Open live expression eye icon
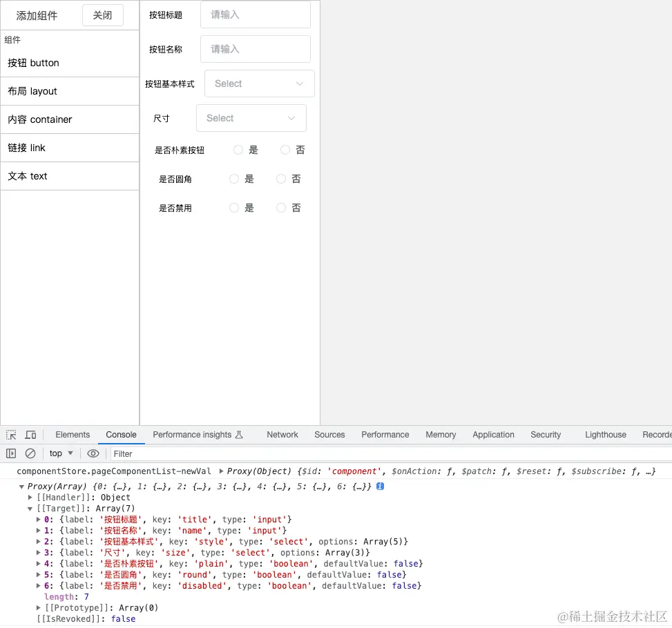Viewport: 672px width, 628px height. click(x=93, y=453)
